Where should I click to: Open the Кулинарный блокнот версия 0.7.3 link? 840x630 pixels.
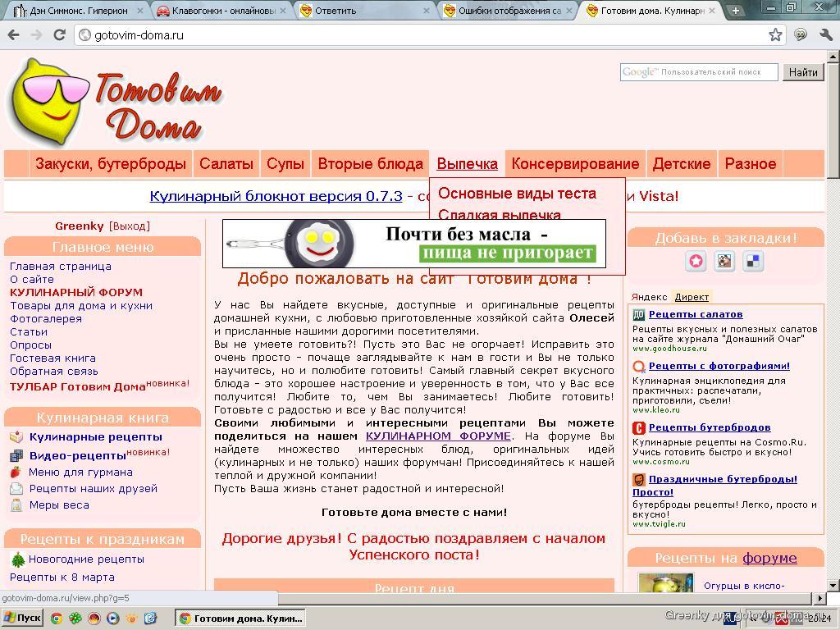click(x=276, y=196)
